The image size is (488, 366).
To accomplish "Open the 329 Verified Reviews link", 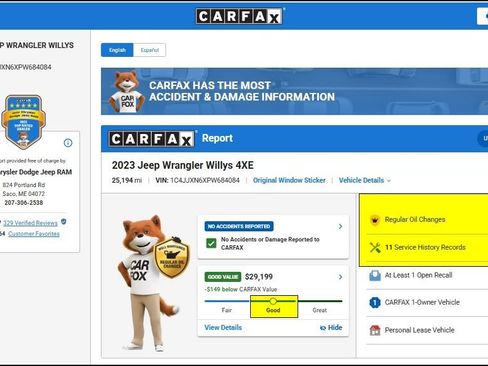I will (30, 223).
